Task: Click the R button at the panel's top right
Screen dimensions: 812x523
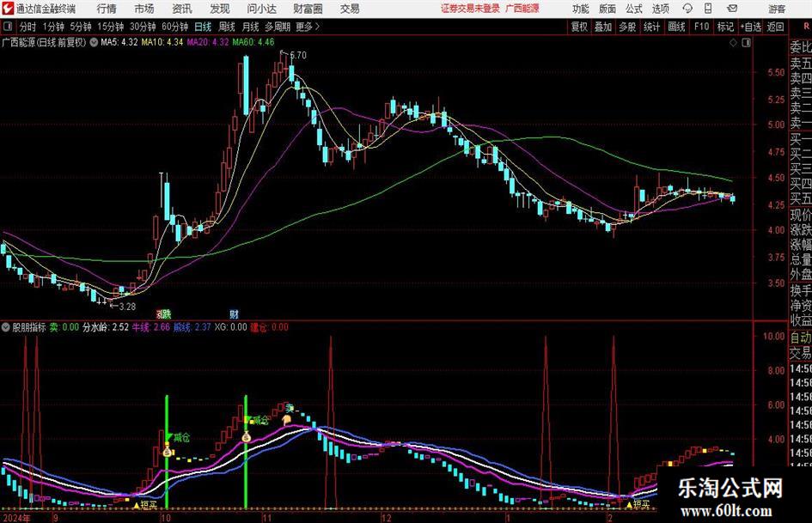Action: coord(806,26)
